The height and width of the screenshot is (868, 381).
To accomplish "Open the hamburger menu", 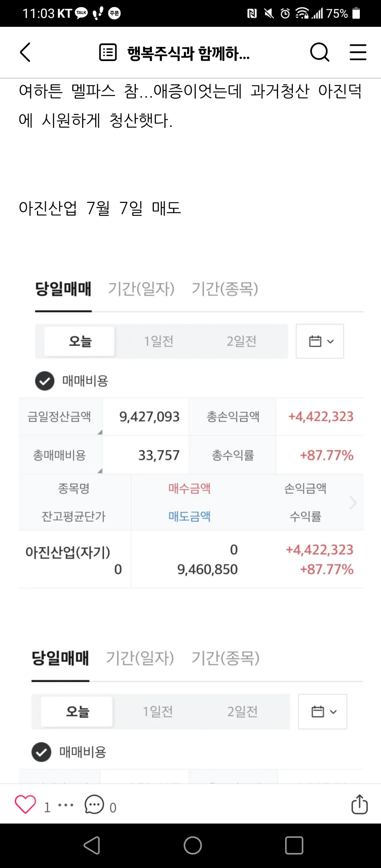I will 358,52.
